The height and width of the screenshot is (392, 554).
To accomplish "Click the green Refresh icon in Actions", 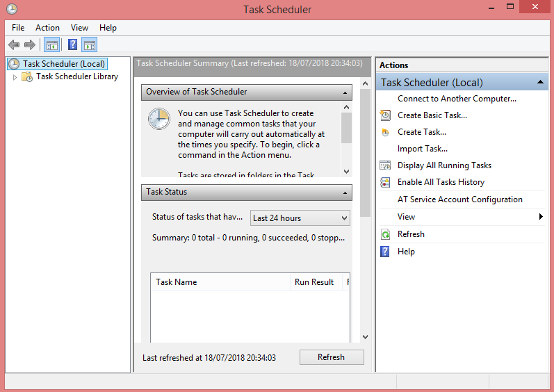I will pos(385,234).
